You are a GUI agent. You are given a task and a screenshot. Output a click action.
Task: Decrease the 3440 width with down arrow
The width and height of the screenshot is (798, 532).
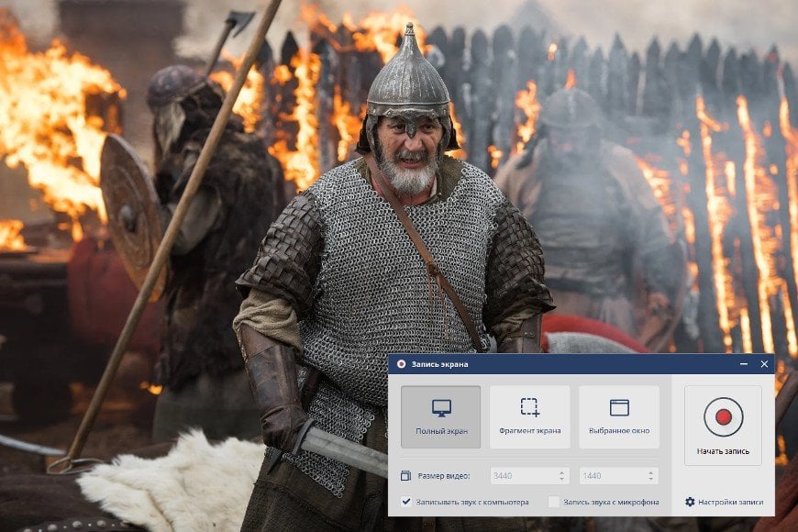tap(562, 480)
